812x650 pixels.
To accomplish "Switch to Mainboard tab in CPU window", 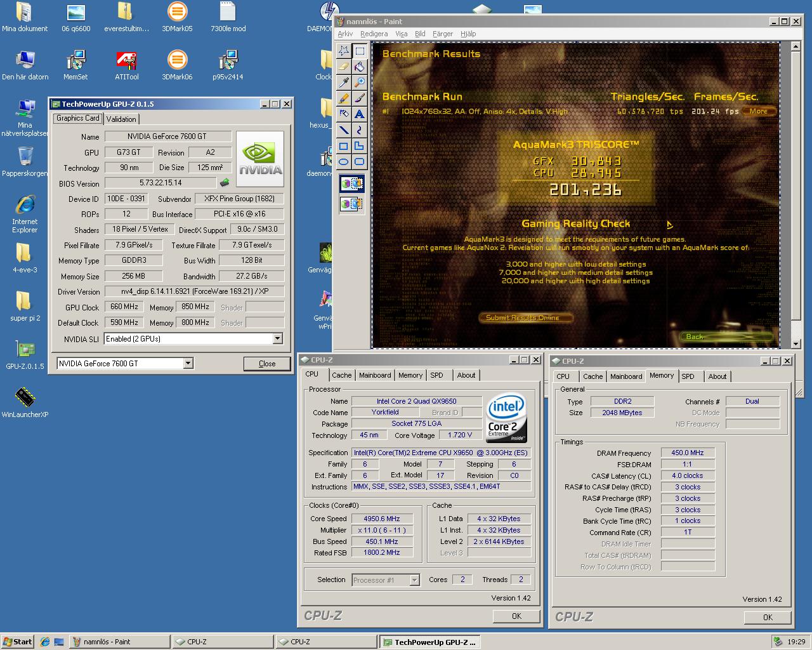I will (375, 375).
